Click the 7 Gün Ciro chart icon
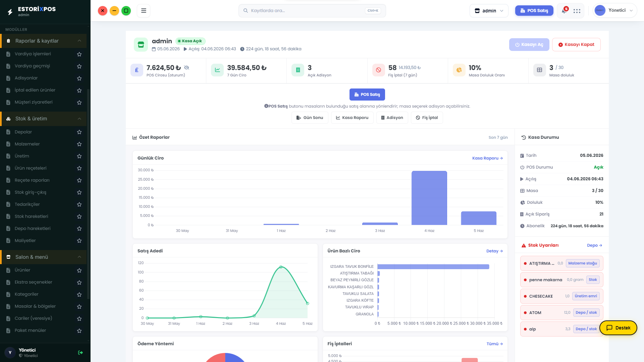Screen dimensions: 644x362 217,70
